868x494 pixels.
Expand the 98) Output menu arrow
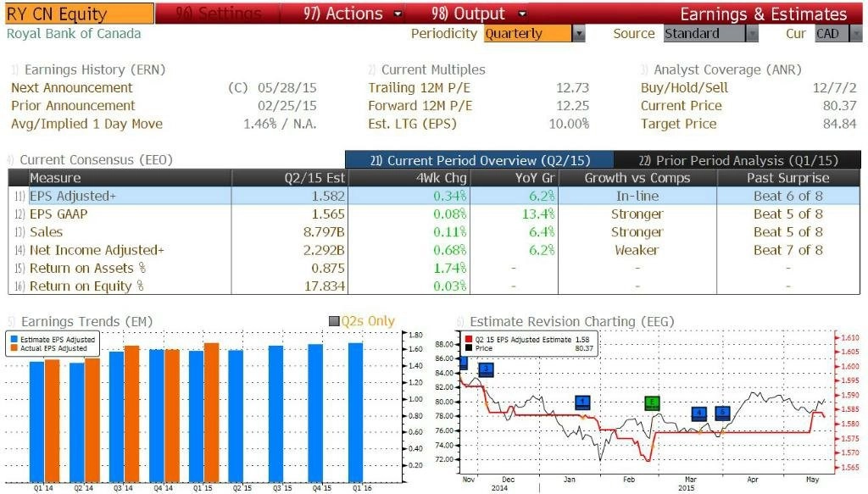click(522, 14)
